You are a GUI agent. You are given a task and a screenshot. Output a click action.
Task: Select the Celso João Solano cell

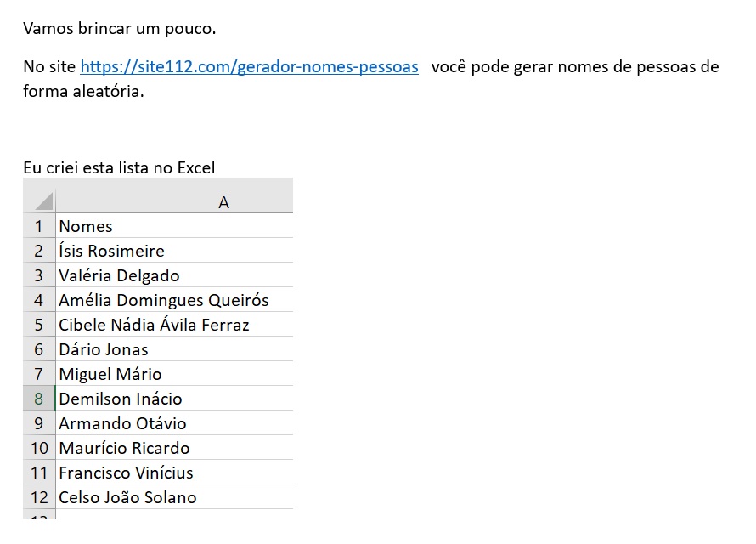click(x=174, y=496)
